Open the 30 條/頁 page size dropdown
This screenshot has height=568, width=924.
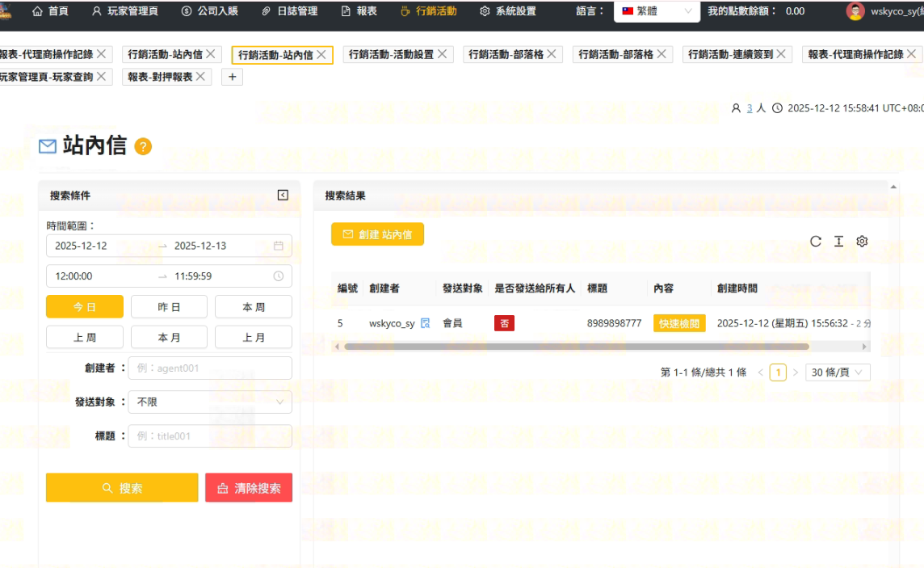coord(838,372)
